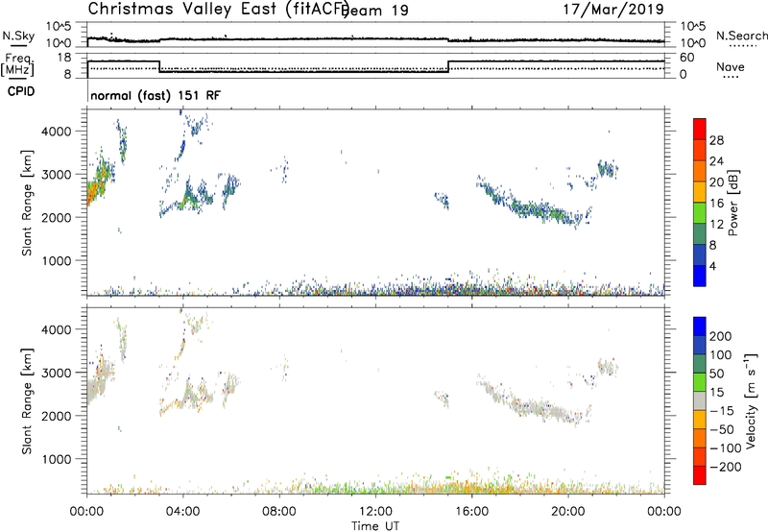This screenshot has width=768, height=532.
Task: Click the 1000 tick on the power panel
Action: (57, 260)
